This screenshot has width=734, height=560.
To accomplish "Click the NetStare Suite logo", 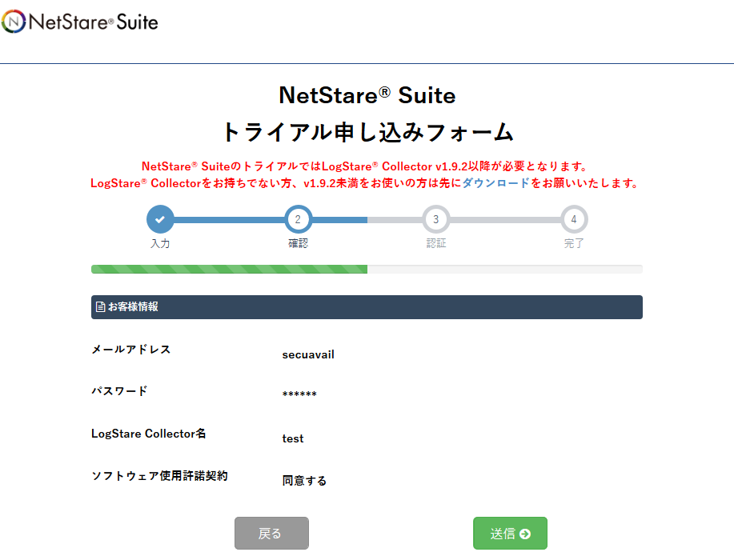I will click(79, 22).
